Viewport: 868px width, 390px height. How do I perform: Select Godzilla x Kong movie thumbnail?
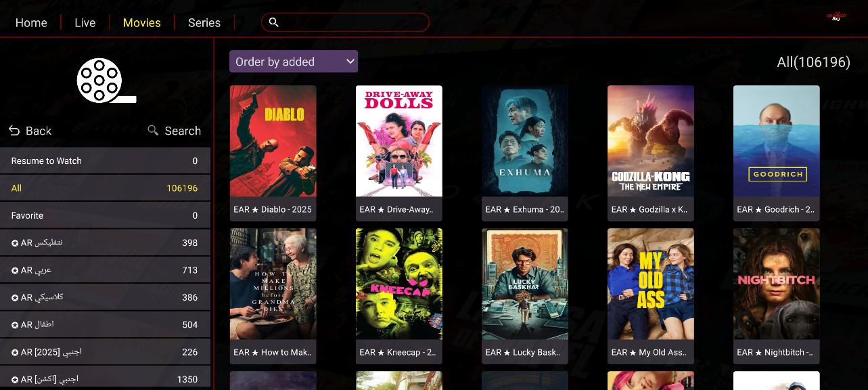[x=650, y=142]
